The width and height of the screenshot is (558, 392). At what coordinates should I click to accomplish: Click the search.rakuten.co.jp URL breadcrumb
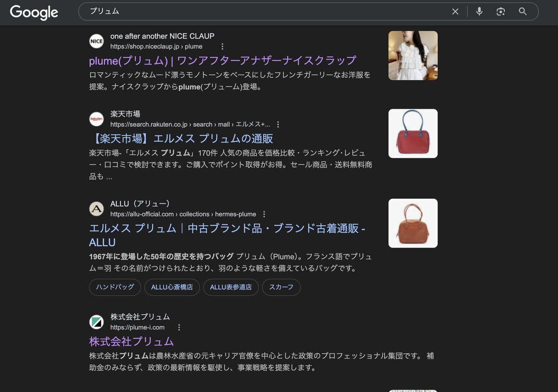[190, 124]
